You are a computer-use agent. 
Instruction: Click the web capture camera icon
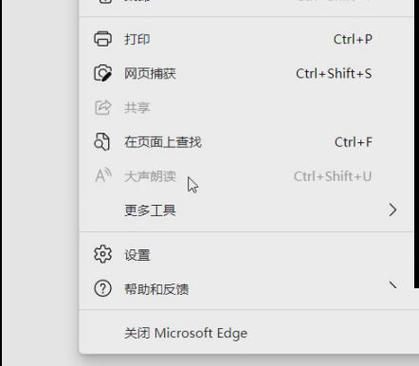(x=102, y=73)
